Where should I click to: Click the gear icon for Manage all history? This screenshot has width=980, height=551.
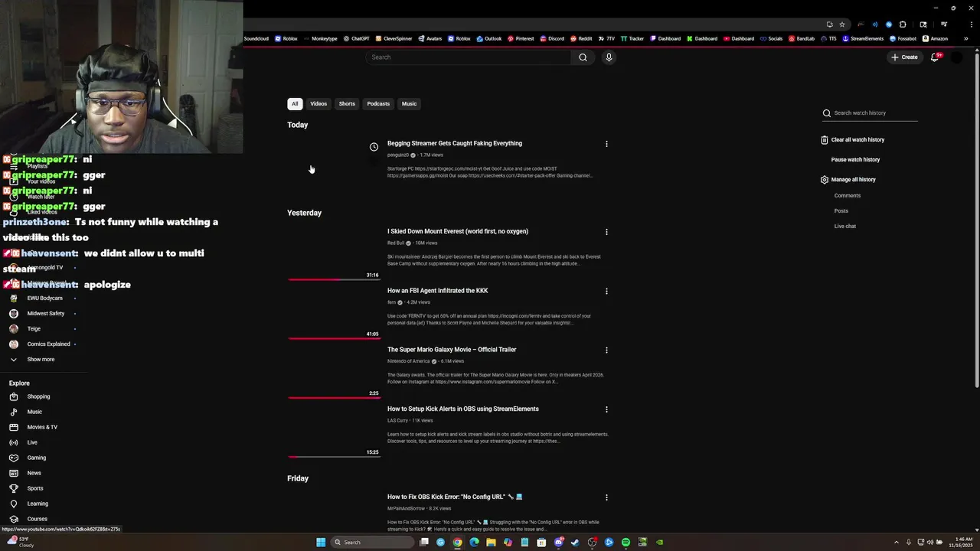[825, 180]
